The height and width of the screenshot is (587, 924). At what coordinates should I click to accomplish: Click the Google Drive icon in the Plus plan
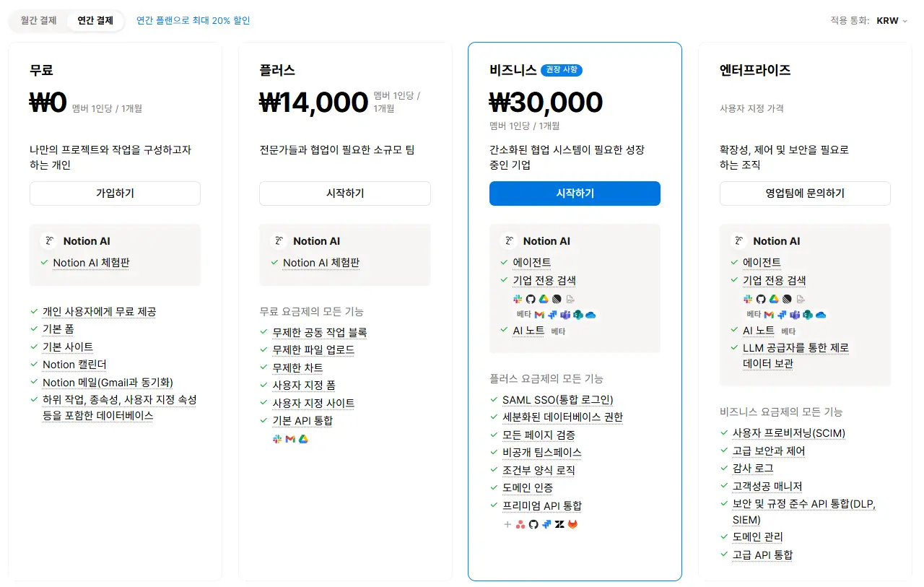303,439
